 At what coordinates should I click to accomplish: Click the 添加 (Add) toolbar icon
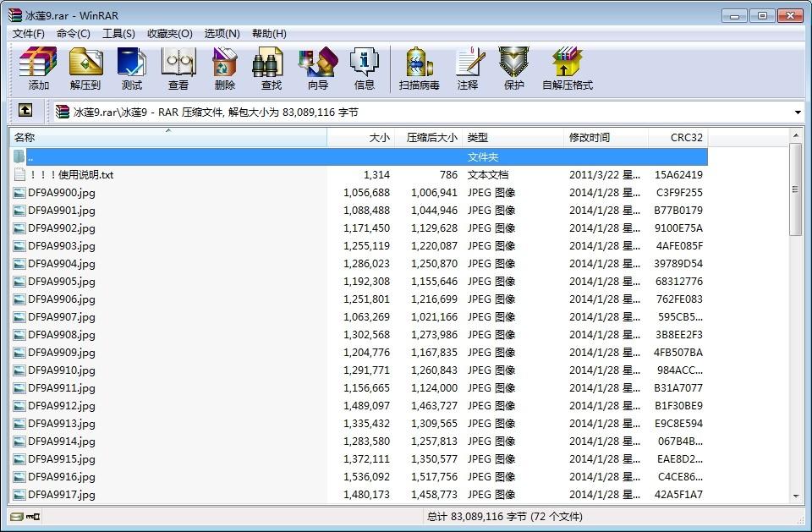(x=38, y=68)
